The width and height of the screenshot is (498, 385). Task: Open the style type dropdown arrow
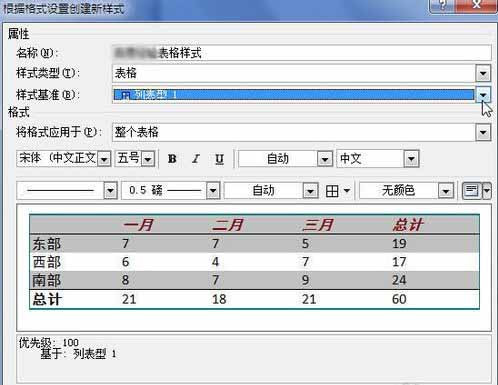click(x=483, y=73)
